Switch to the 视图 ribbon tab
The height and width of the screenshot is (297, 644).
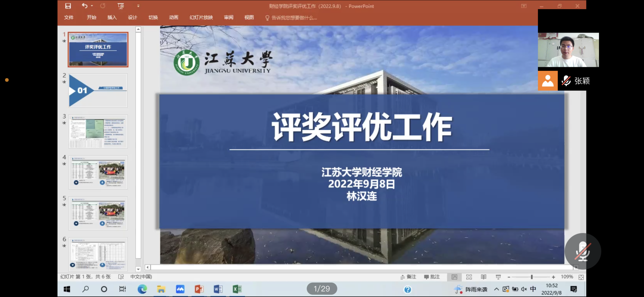(249, 18)
